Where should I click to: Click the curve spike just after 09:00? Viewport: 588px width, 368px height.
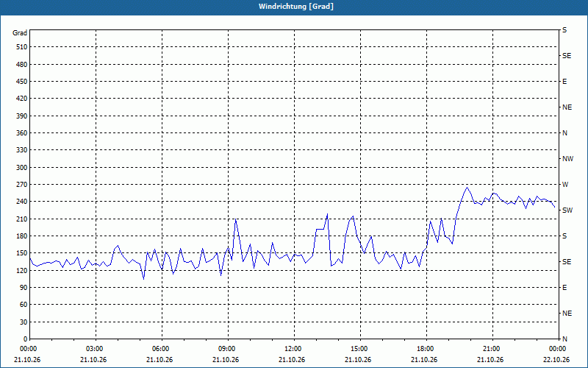pyautogui.click(x=235, y=219)
